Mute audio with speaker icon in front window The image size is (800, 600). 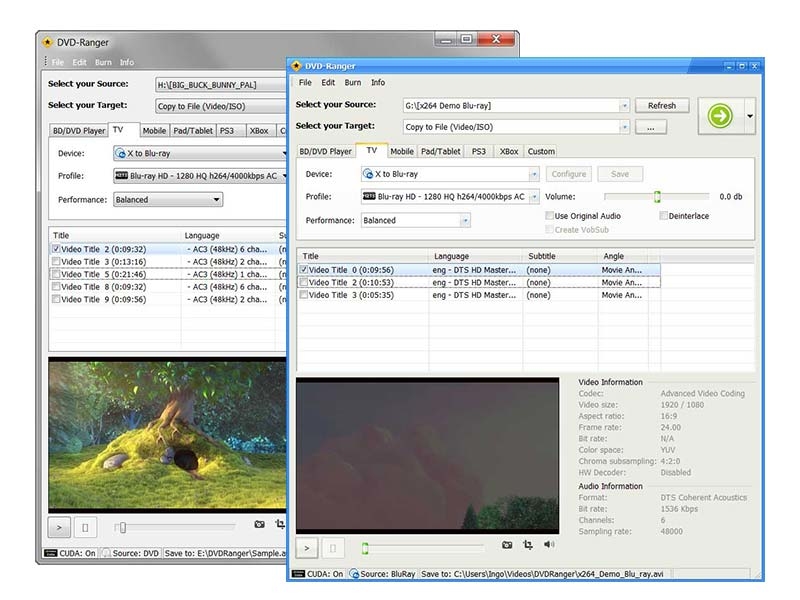click(x=549, y=544)
